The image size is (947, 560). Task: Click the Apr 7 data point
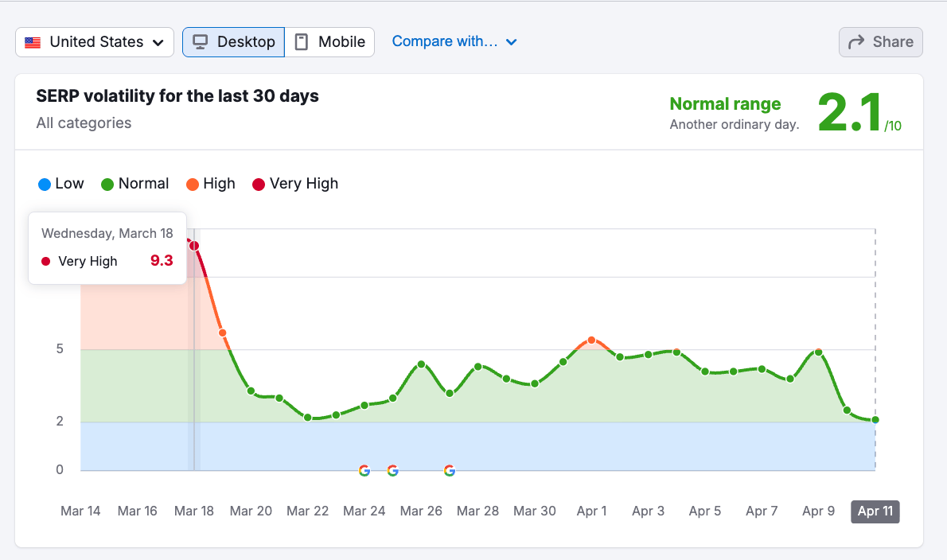[x=762, y=369]
